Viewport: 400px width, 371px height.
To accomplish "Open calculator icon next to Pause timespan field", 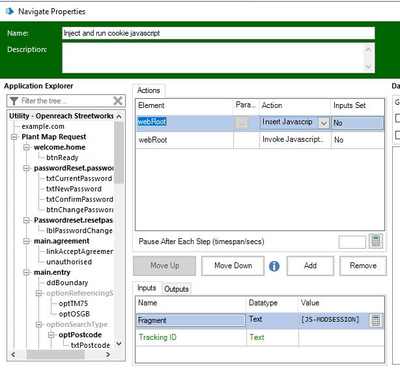I will point(376,241).
